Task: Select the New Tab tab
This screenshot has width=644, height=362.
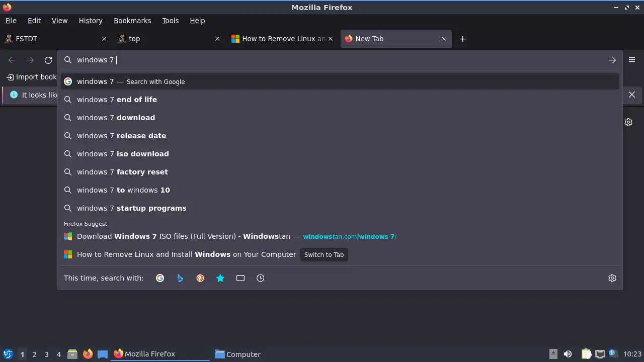Action: point(396,39)
